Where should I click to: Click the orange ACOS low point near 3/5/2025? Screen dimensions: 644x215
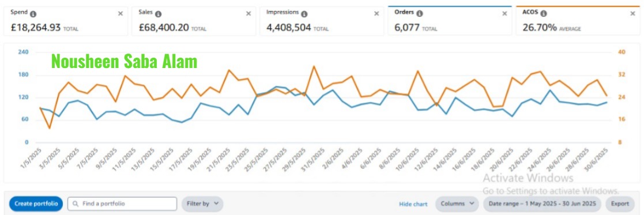[x=50, y=128]
